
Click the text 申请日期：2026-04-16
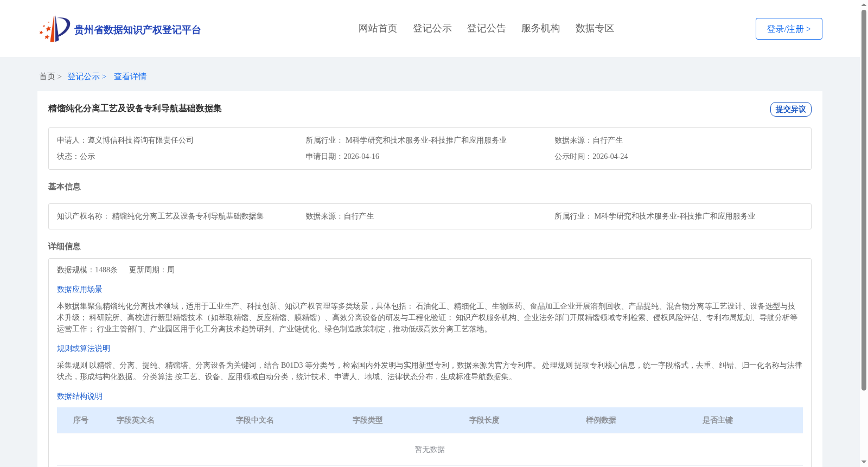342,156
